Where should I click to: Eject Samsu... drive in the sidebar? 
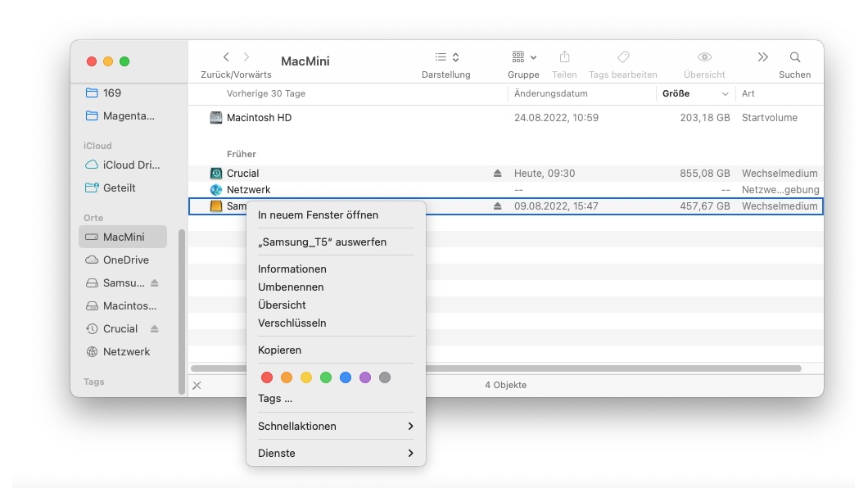pyautogui.click(x=155, y=282)
